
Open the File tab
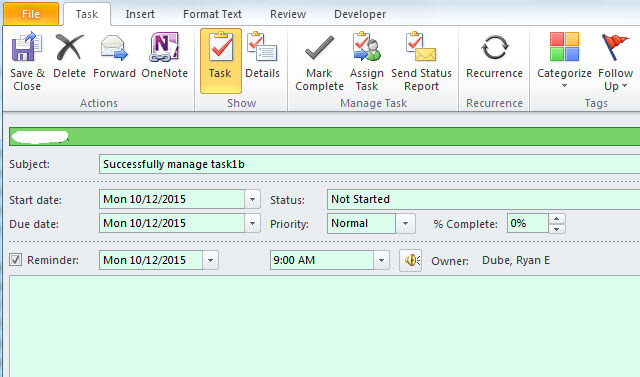31,14
